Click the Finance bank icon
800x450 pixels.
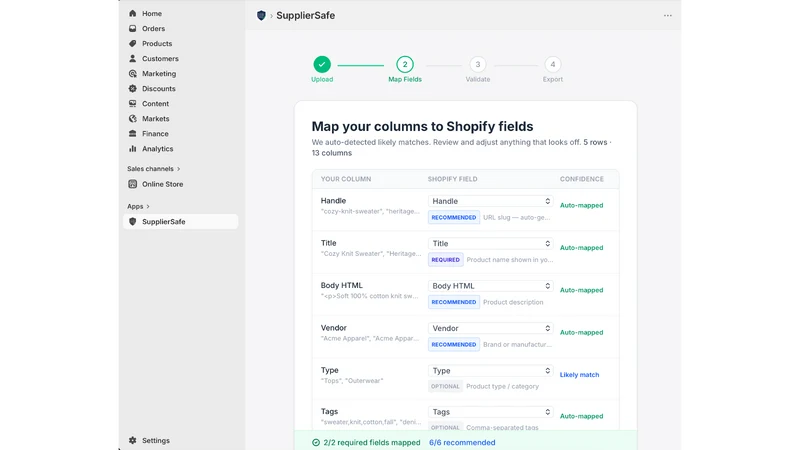(133, 134)
